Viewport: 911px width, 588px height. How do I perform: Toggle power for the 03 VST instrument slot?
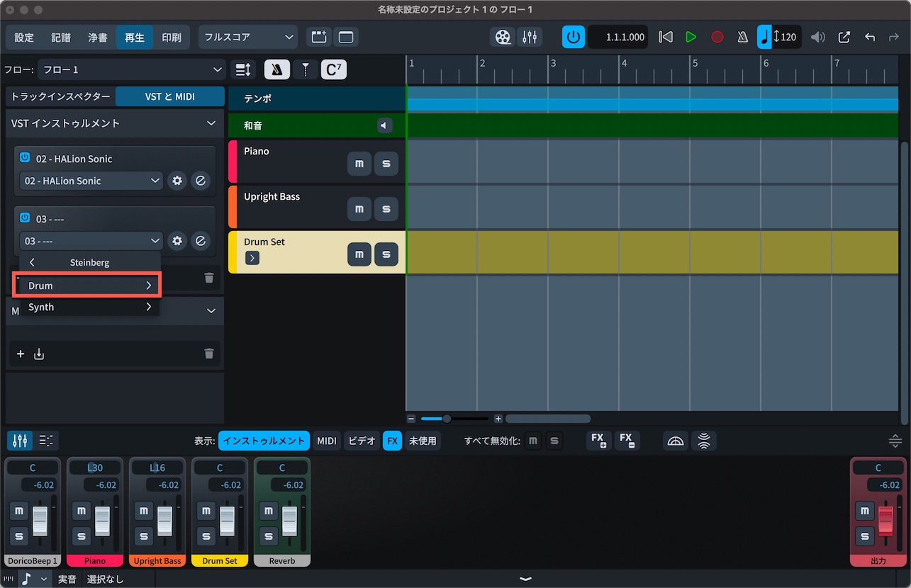click(25, 217)
